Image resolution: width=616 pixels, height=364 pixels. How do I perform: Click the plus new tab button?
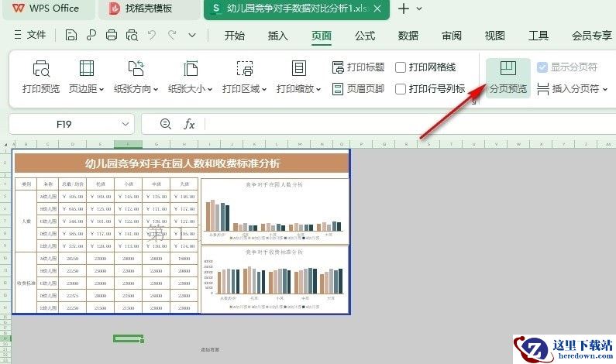click(x=403, y=9)
